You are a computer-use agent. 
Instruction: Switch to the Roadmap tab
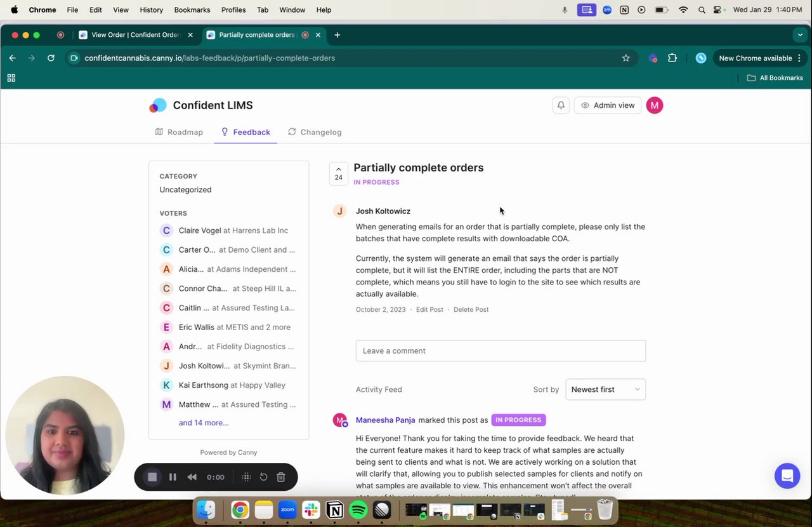tap(179, 132)
